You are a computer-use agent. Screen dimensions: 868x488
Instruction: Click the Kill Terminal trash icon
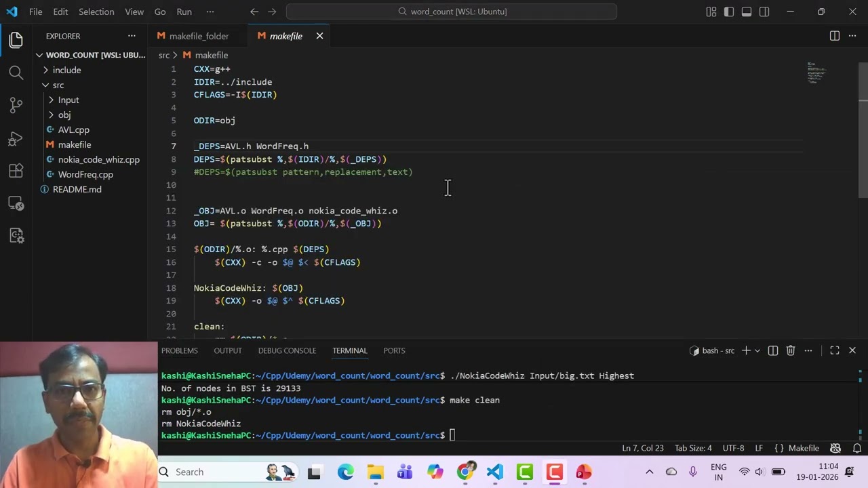791,350
